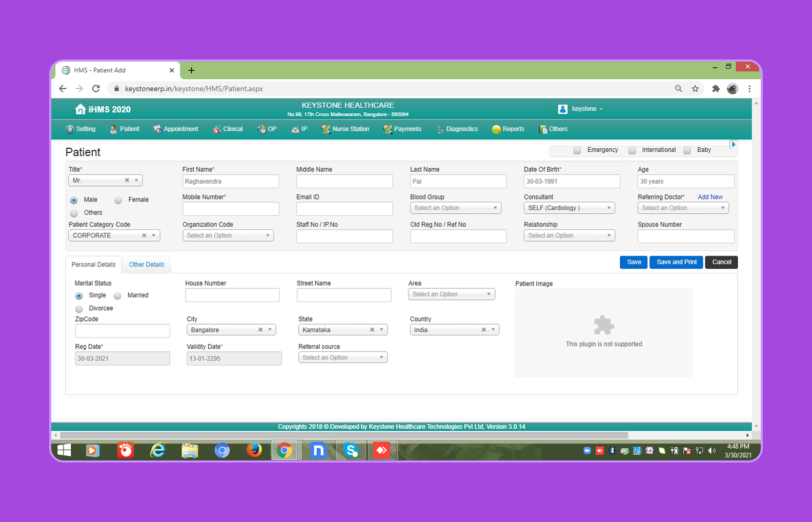Open the Country dropdown
This screenshot has height=522, width=812.
pyautogui.click(x=455, y=330)
